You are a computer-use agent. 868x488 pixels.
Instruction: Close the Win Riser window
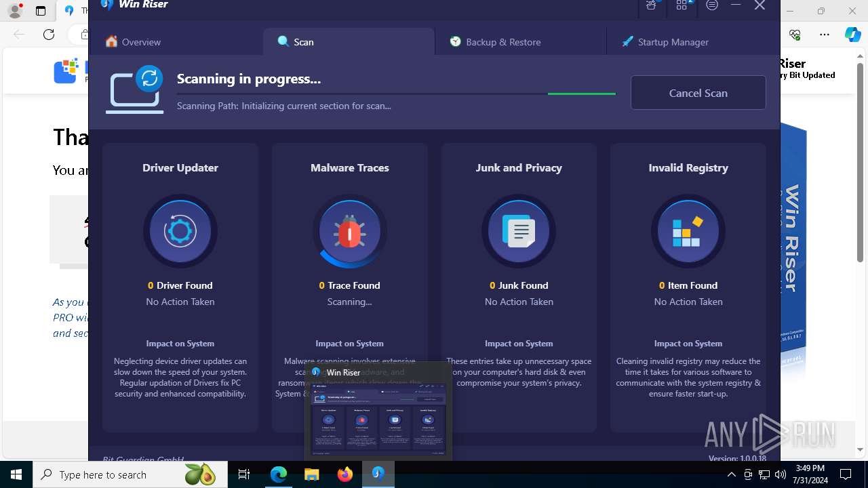click(x=760, y=5)
